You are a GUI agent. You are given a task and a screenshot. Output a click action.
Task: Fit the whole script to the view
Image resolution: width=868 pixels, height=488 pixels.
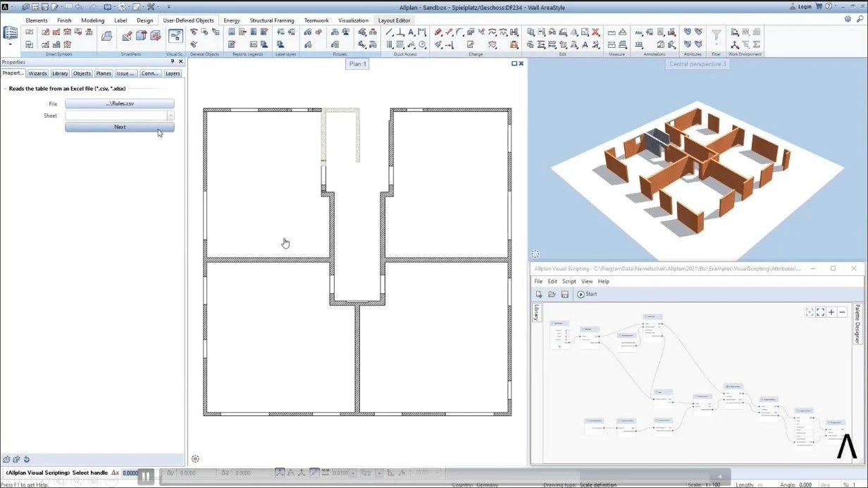[810, 312]
